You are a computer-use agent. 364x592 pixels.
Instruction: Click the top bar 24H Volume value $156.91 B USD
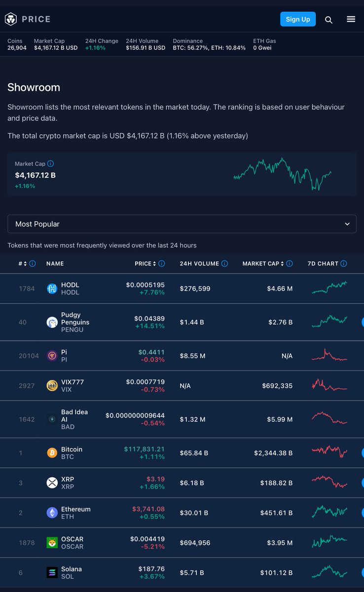(146, 48)
